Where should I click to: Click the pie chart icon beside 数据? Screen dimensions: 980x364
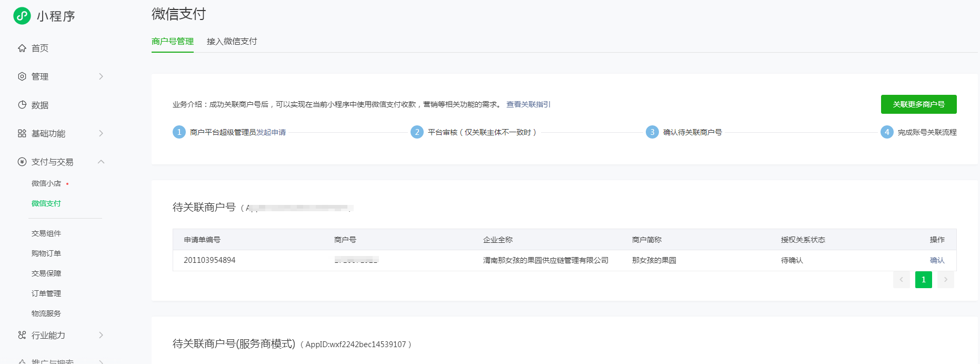(x=22, y=105)
